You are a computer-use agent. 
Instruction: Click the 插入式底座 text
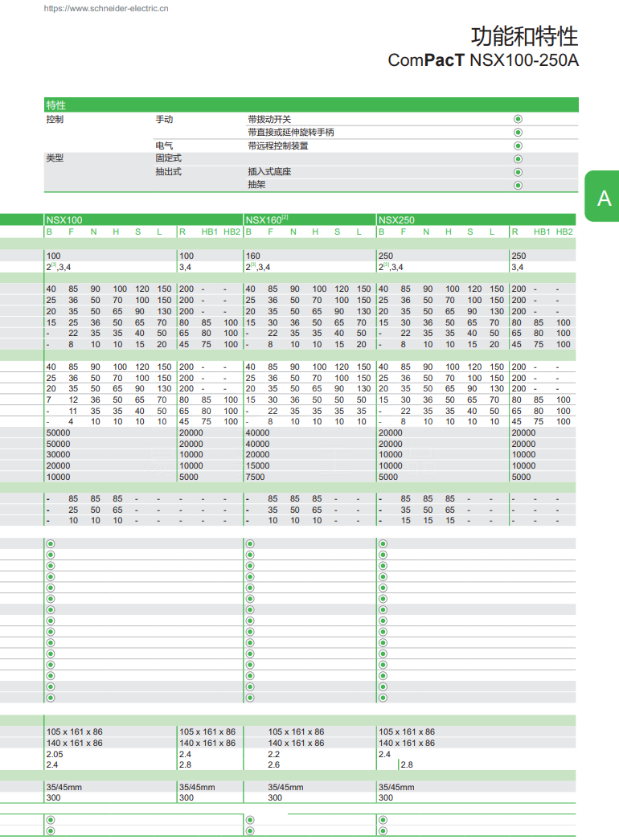(269, 171)
